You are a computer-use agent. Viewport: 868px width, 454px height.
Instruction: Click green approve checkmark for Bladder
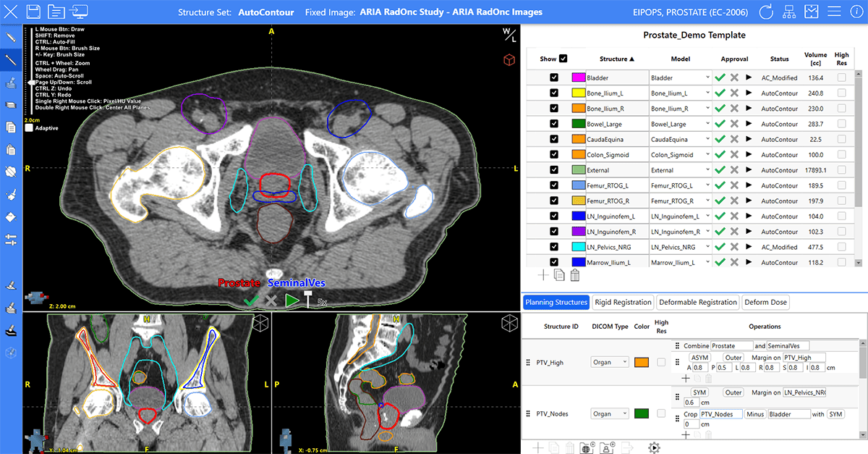719,77
